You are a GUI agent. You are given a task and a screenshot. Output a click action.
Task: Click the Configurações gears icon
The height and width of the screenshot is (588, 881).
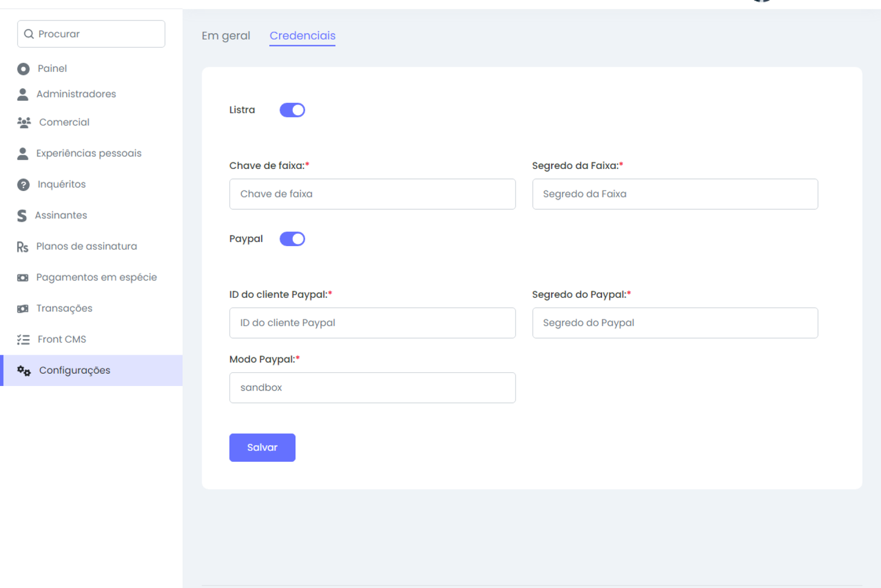(24, 371)
